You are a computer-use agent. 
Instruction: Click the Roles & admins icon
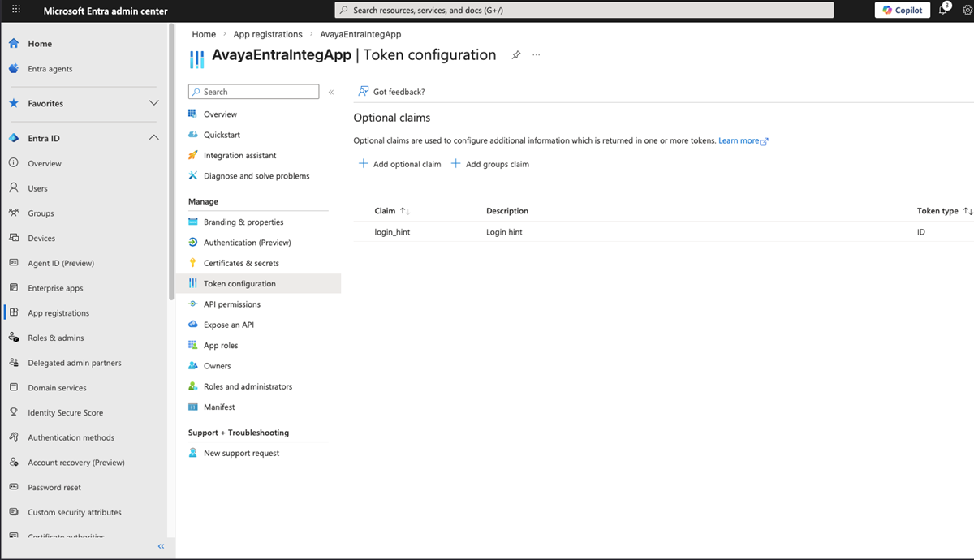coord(14,338)
